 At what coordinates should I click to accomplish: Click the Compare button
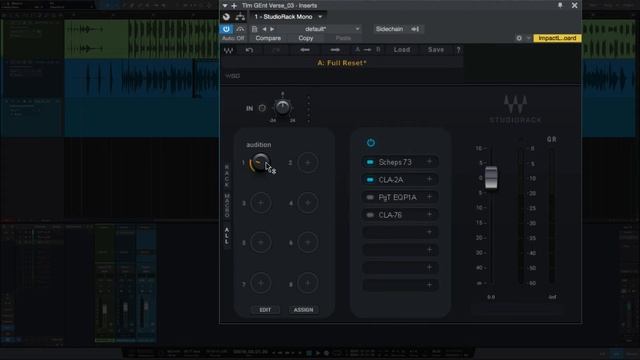click(268, 38)
